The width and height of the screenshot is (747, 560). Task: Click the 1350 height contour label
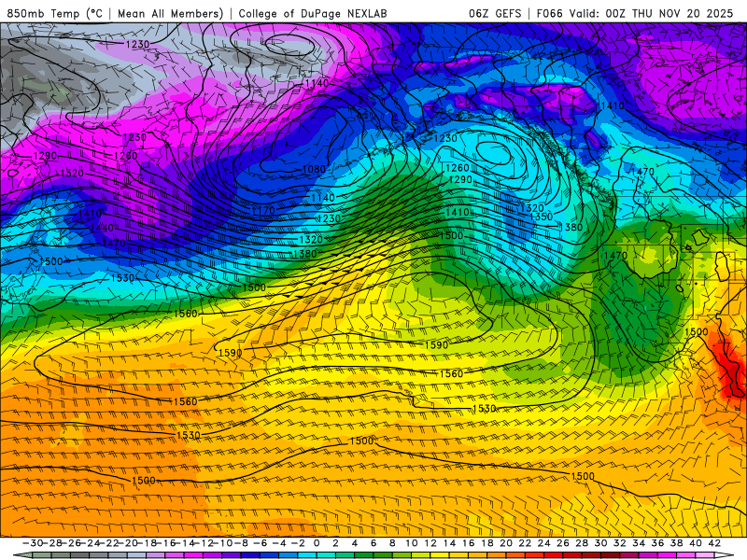(542, 217)
